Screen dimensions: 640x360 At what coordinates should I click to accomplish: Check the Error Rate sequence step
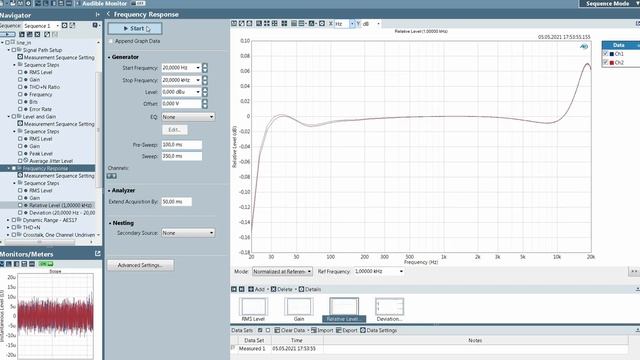coord(20,109)
